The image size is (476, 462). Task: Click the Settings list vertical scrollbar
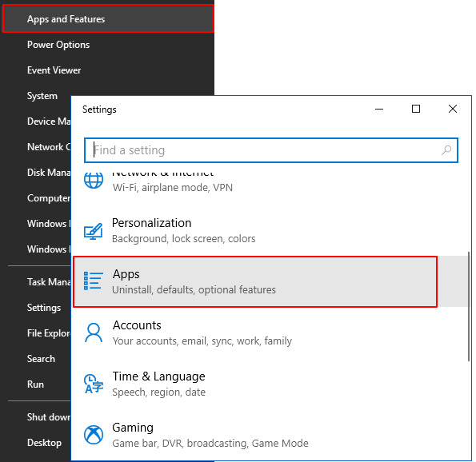(469, 306)
